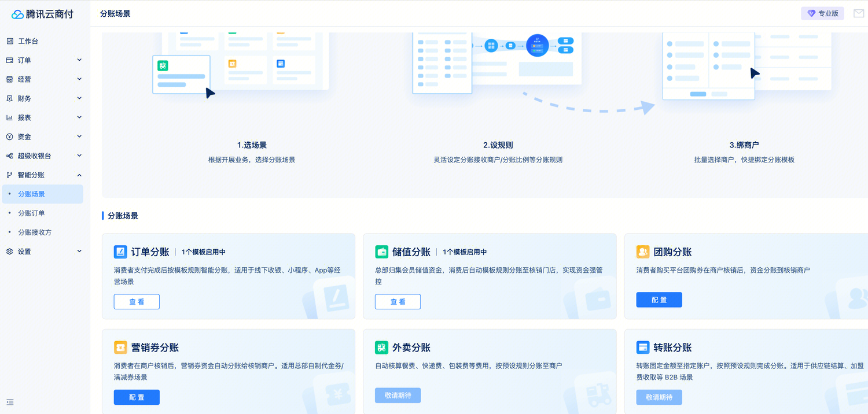Click the sidebar collapse icon at bottom left

click(9, 402)
